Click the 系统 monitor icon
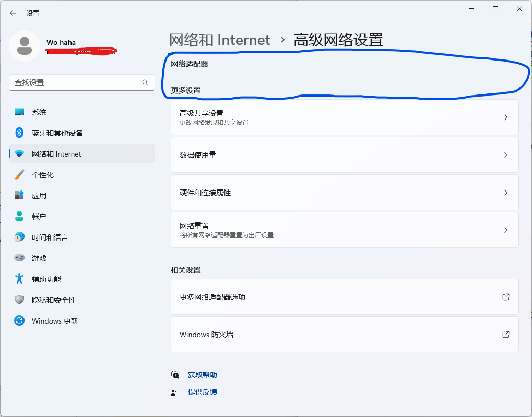The width and height of the screenshot is (532, 417). point(19,112)
